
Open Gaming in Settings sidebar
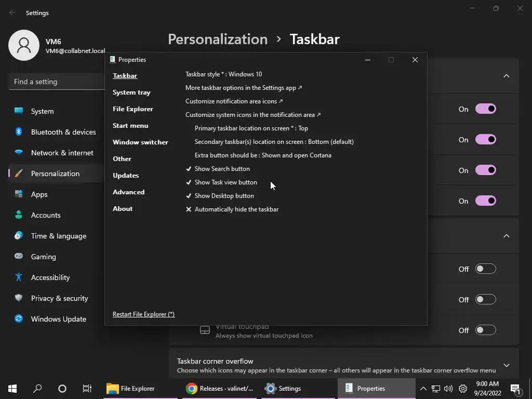click(56, 257)
